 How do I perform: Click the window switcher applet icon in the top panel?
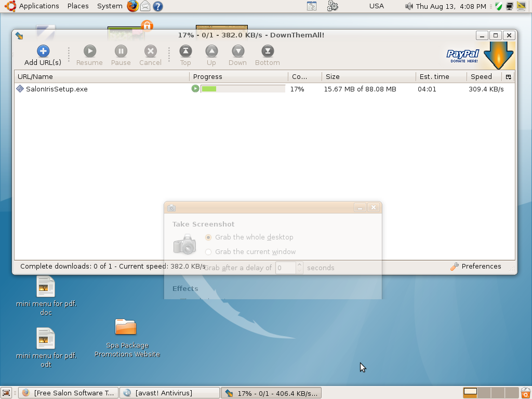(x=312, y=6)
